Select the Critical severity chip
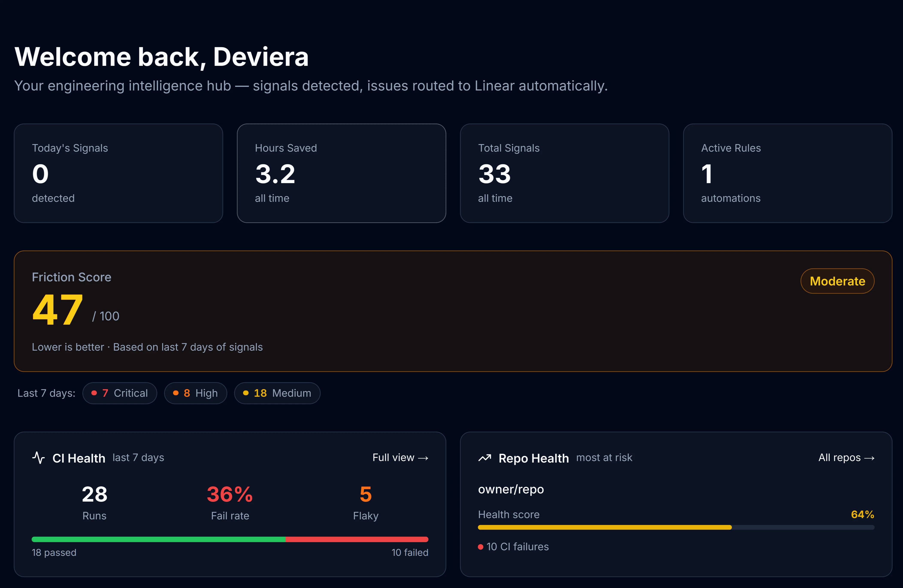This screenshot has height=588, width=903. 120,393
